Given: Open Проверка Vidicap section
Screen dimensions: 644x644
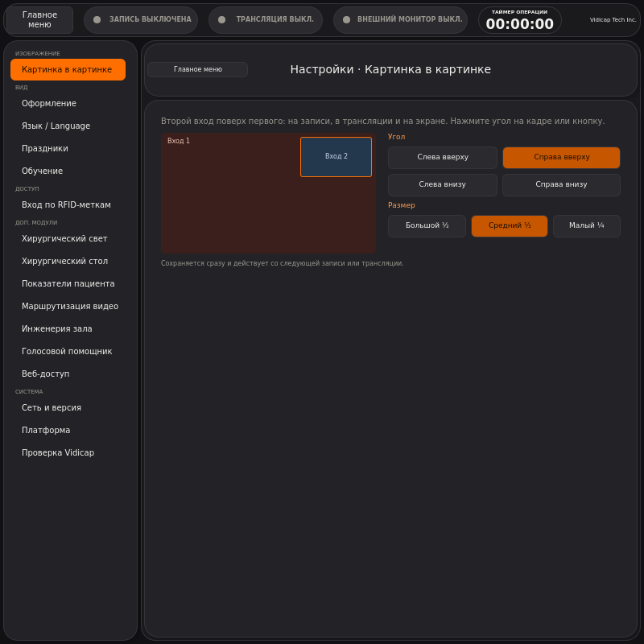Looking at the screenshot, I should (x=68, y=453).
